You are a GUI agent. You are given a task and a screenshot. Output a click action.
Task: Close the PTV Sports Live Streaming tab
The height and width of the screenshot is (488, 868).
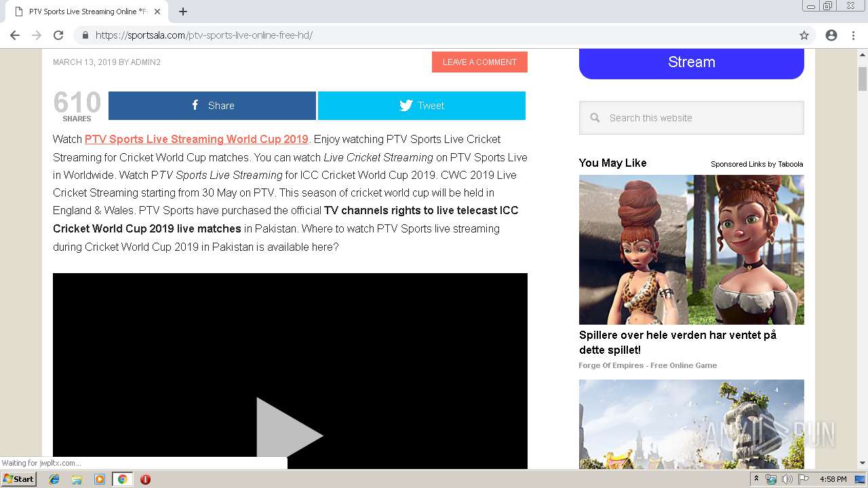[157, 12]
